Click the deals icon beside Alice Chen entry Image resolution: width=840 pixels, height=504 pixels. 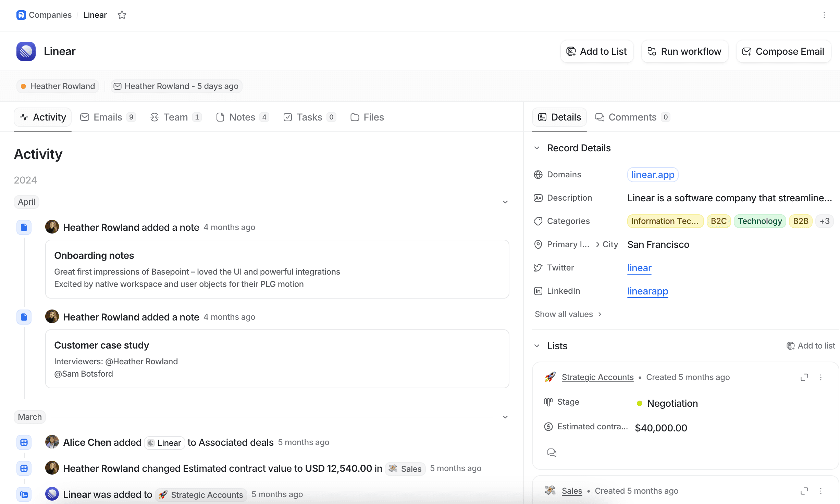pyautogui.click(x=24, y=442)
